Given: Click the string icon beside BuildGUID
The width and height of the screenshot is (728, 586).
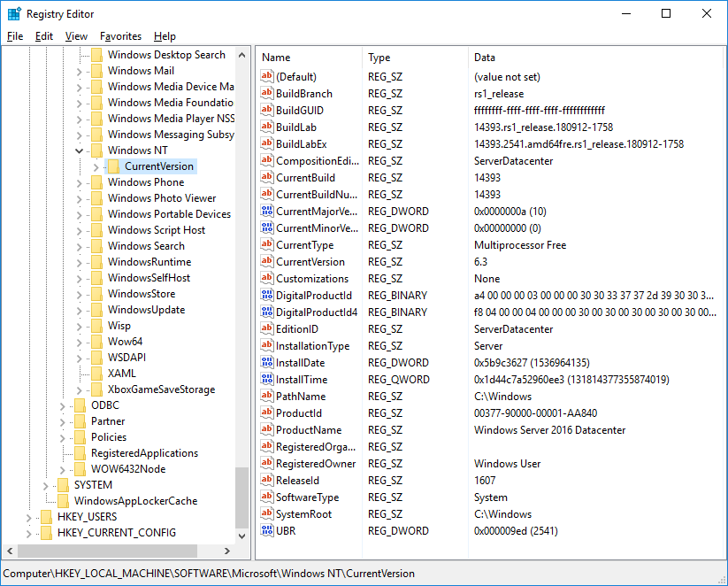Looking at the screenshot, I should pyautogui.click(x=267, y=110).
